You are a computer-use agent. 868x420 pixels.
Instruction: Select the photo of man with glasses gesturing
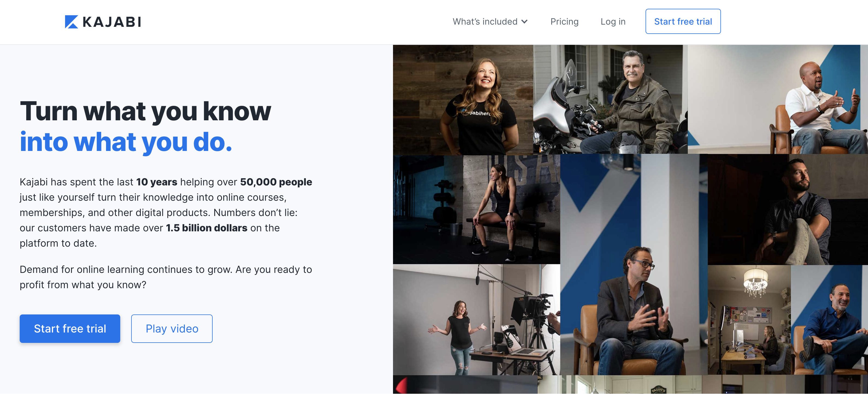click(634, 265)
